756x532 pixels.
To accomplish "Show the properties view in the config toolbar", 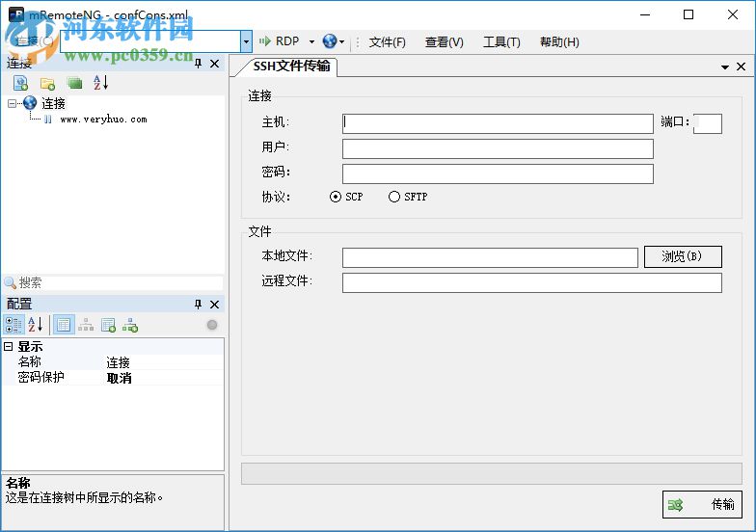I will coord(64,325).
